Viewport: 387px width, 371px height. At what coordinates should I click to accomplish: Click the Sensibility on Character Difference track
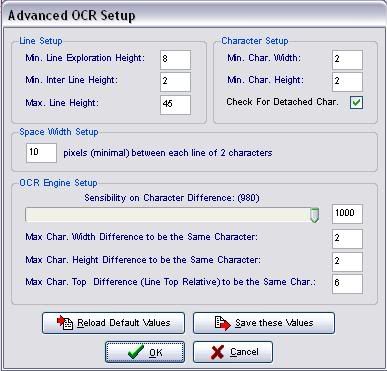click(x=172, y=215)
